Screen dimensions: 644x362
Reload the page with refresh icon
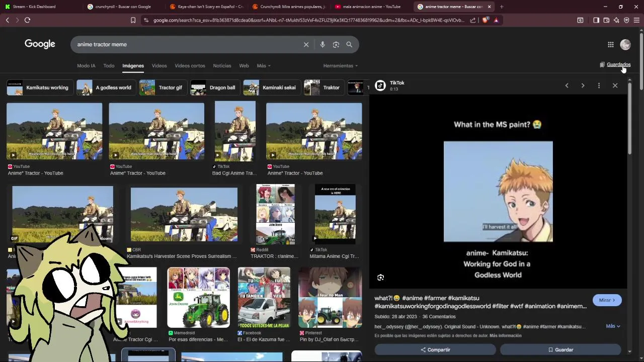(27, 20)
